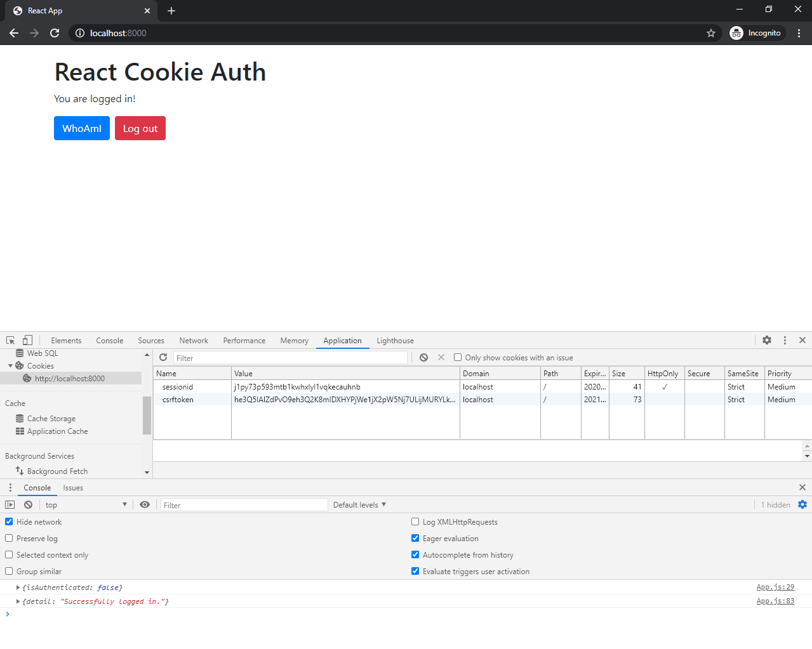812x649 pixels.
Task: Collapse the Cookies tree node
Action: point(10,366)
